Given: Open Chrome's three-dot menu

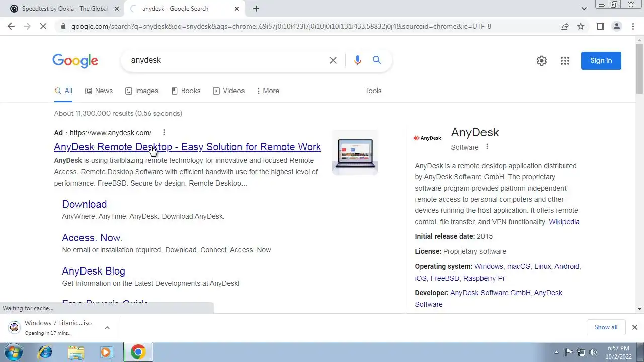Looking at the screenshot, I should point(633,26).
